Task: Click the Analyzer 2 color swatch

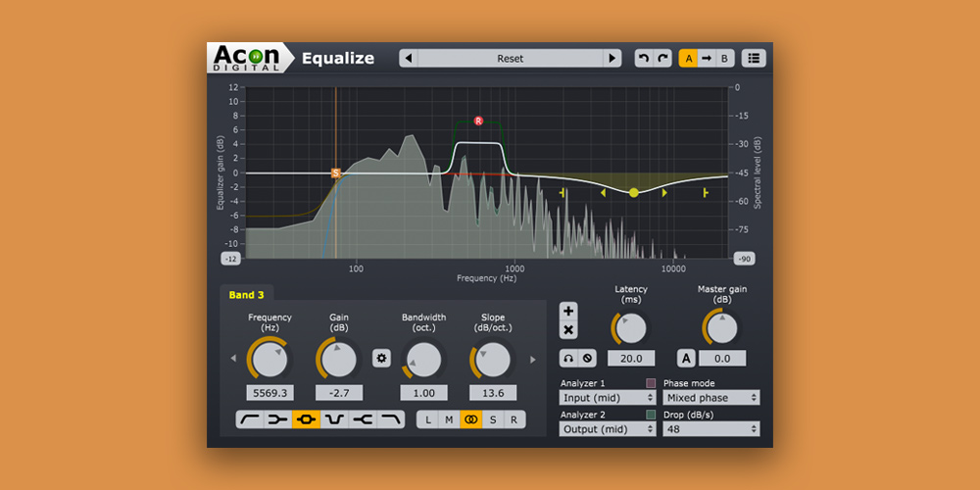Action: pos(650,414)
